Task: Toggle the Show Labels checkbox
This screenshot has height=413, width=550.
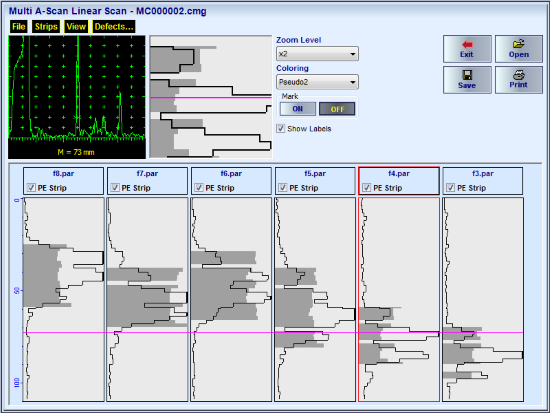Action: pyautogui.click(x=280, y=128)
